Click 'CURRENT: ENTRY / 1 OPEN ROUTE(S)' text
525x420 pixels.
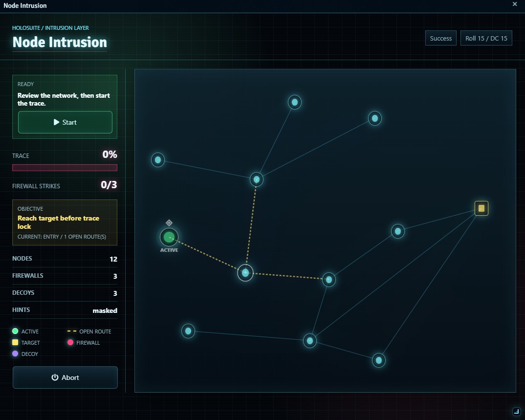pos(62,237)
